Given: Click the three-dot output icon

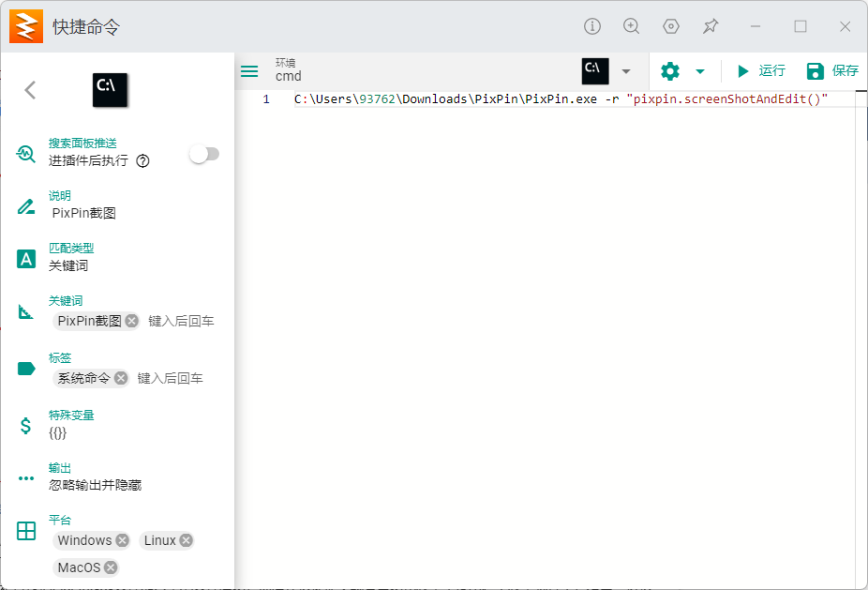Looking at the screenshot, I should [26, 478].
